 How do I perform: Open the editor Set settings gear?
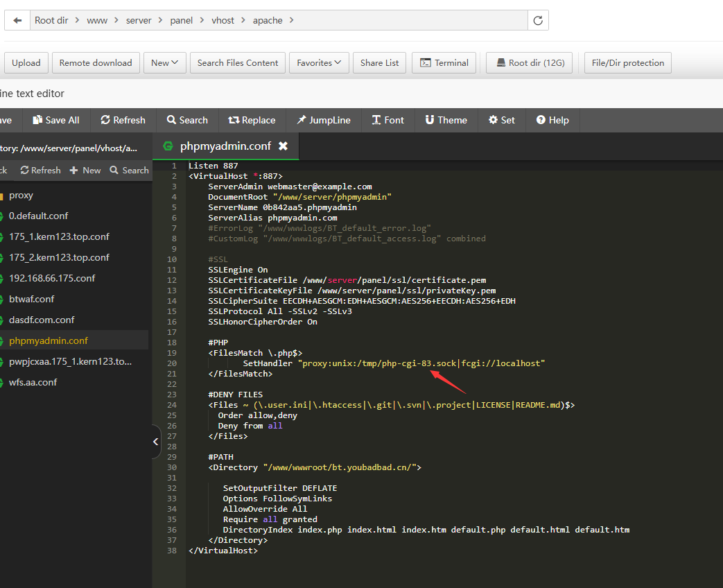pos(501,120)
